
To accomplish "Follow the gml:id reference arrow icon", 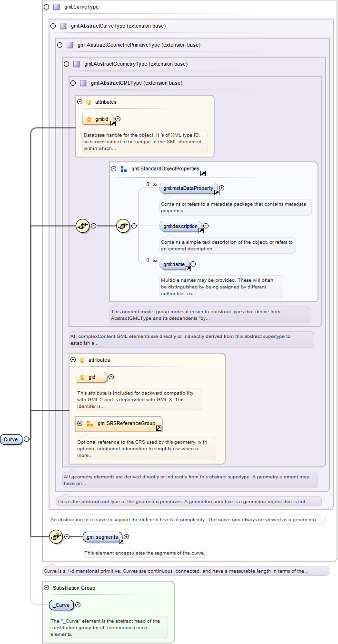I will 113,124.
